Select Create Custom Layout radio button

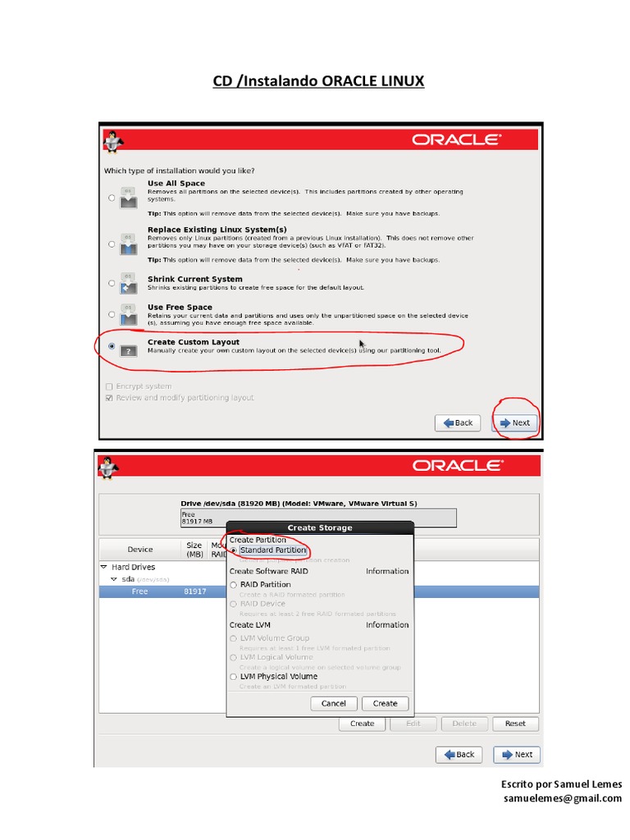112,347
